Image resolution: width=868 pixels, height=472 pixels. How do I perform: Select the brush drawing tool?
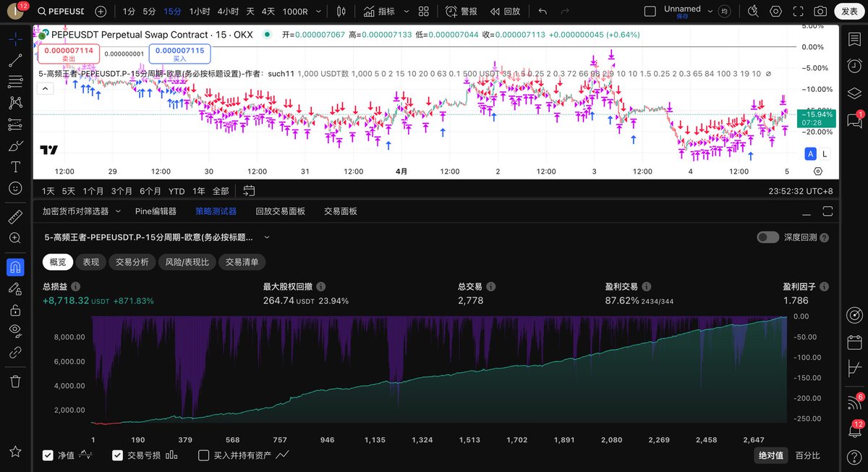(15, 146)
